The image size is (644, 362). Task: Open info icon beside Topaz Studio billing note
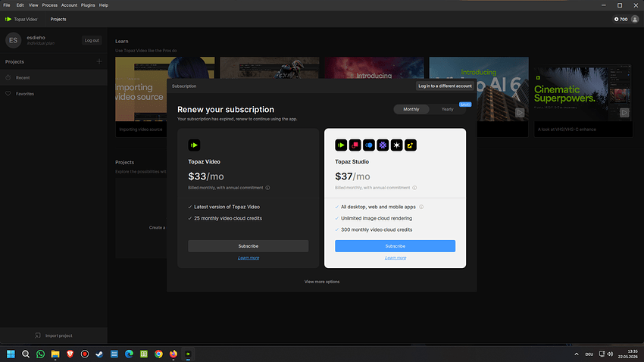[414, 188]
